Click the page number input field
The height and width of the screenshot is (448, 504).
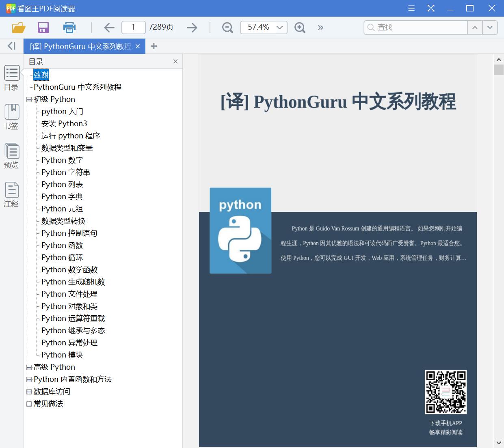(133, 27)
